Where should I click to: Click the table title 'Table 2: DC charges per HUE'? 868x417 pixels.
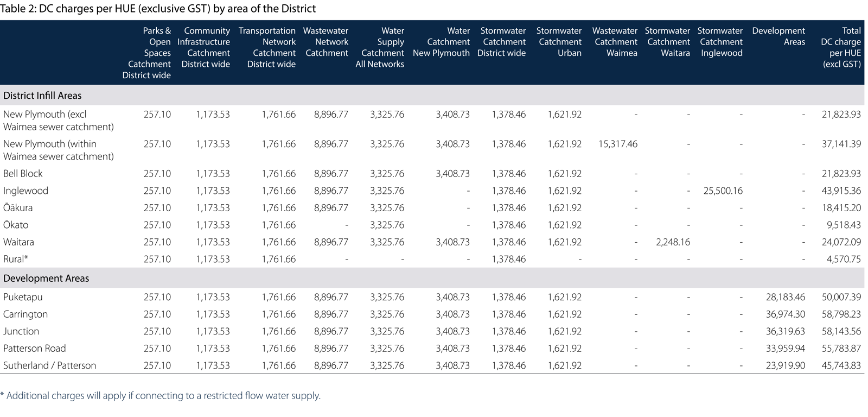pos(158,9)
